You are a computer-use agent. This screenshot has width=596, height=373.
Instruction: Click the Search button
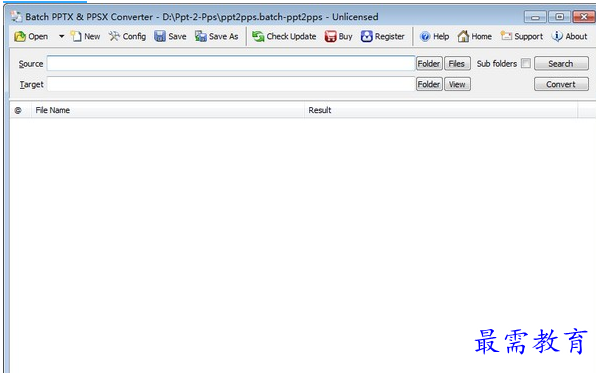tap(561, 63)
